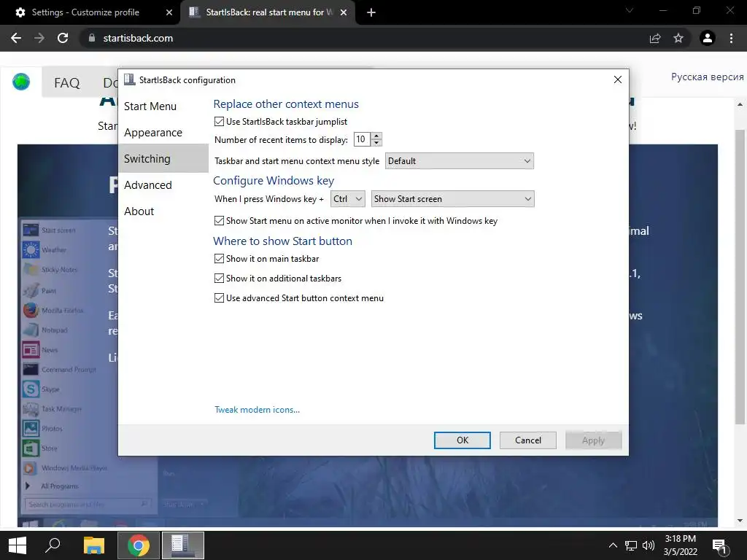Screen dimensions: 747x560
Task: Go back in Chrome
Action: [x=16, y=38]
